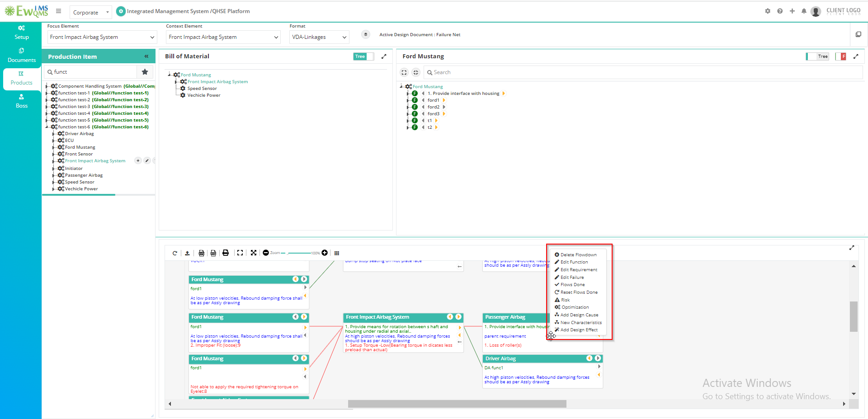
Task: Select Add Design Effect from the context menu
Action: click(576, 330)
